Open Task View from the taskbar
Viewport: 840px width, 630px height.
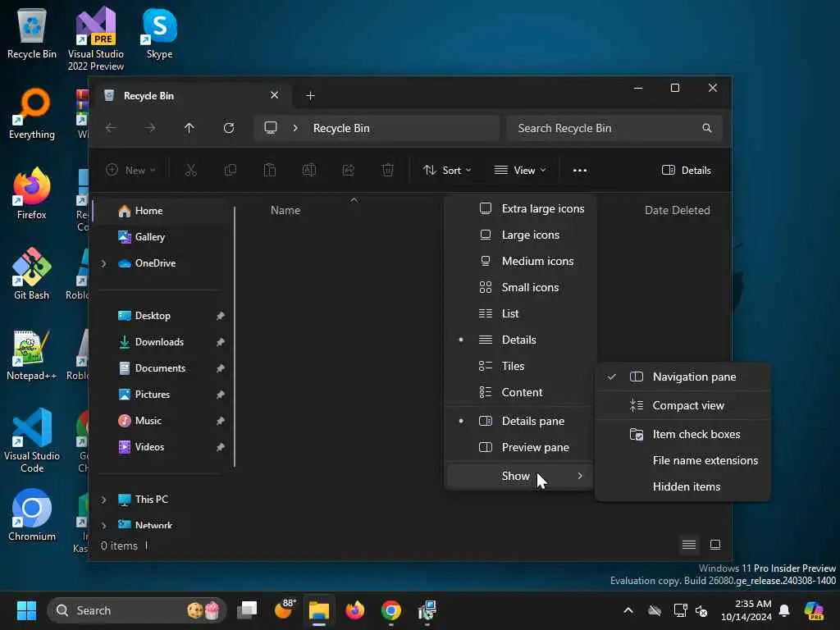pos(247,610)
